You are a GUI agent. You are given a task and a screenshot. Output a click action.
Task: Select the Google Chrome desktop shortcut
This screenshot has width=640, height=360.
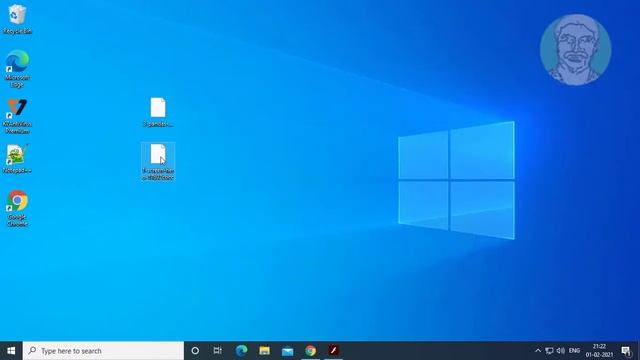point(17,208)
